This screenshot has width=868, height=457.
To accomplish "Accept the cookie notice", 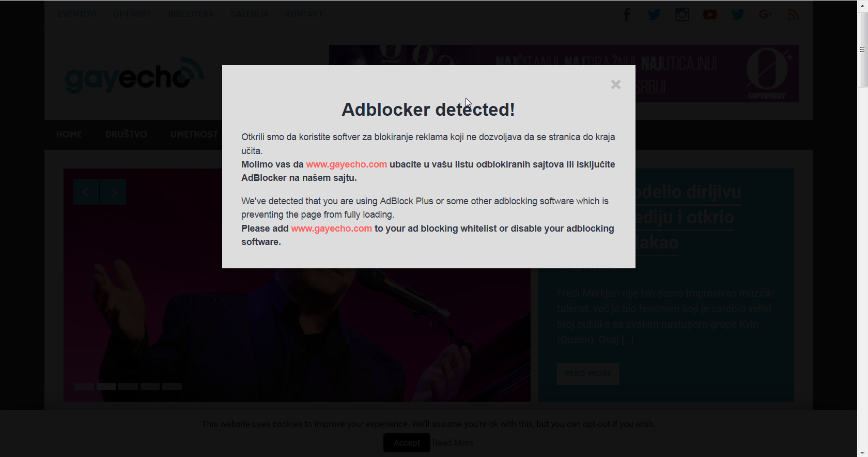I will pos(407,443).
